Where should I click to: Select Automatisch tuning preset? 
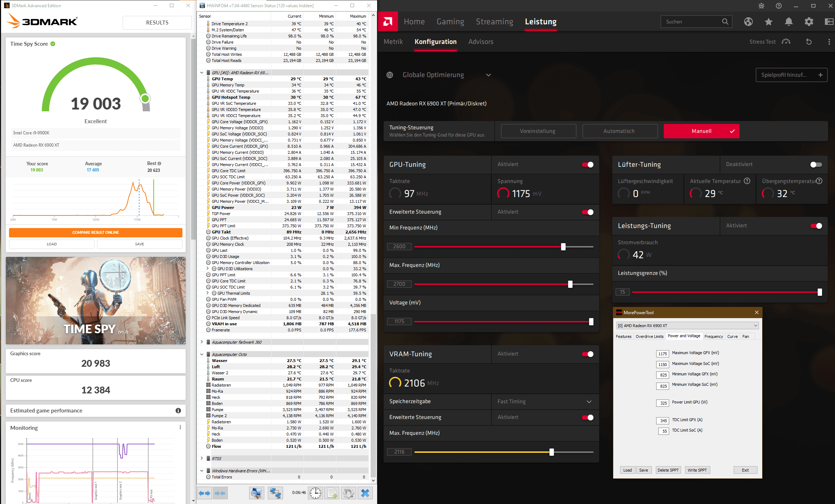click(x=619, y=131)
